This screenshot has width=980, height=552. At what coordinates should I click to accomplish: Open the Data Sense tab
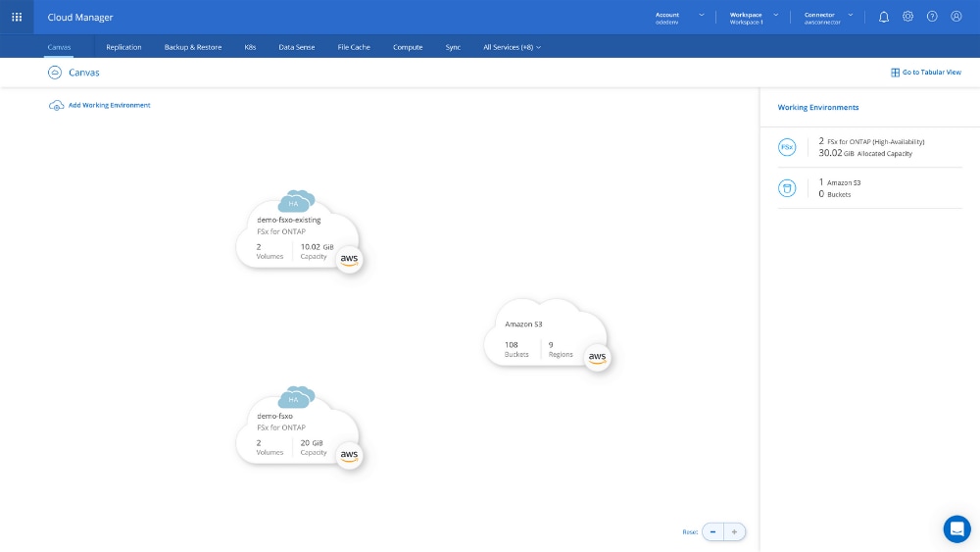295,47
